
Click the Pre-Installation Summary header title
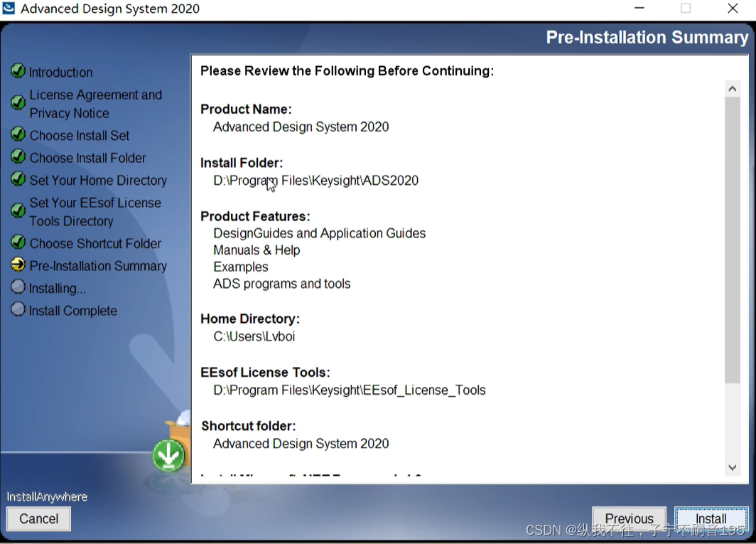647,37
